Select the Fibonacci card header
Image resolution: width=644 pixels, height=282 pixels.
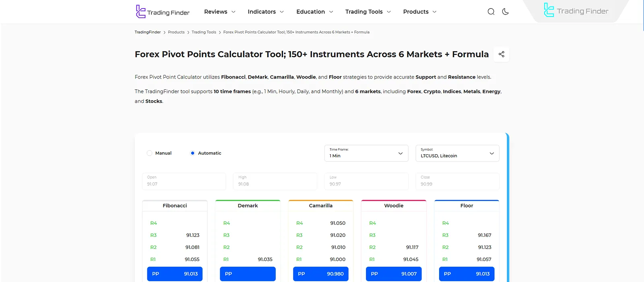click(175, 205)
